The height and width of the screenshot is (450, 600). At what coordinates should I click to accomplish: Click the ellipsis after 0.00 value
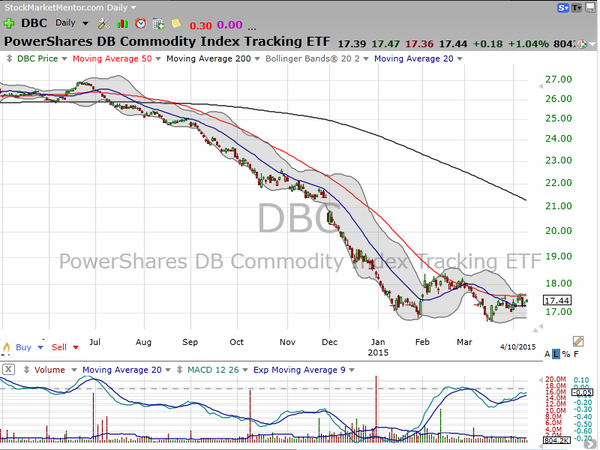[x=252, y=27]
